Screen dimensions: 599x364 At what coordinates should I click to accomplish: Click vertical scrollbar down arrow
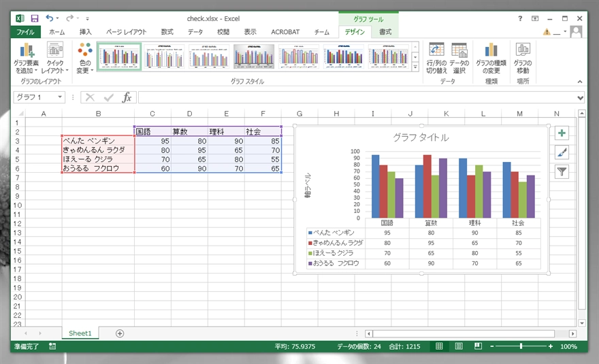click(582, 322)
